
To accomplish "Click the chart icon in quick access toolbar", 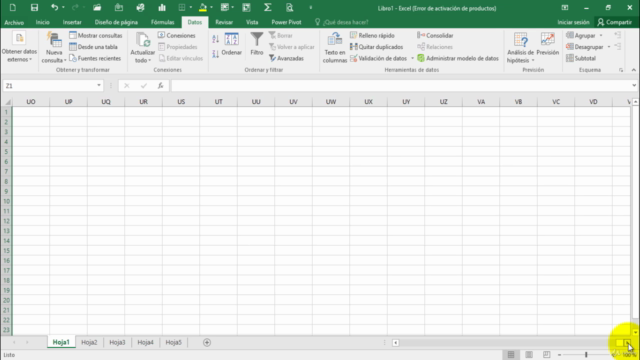I will pyautogui.click(x=162, y=7).
